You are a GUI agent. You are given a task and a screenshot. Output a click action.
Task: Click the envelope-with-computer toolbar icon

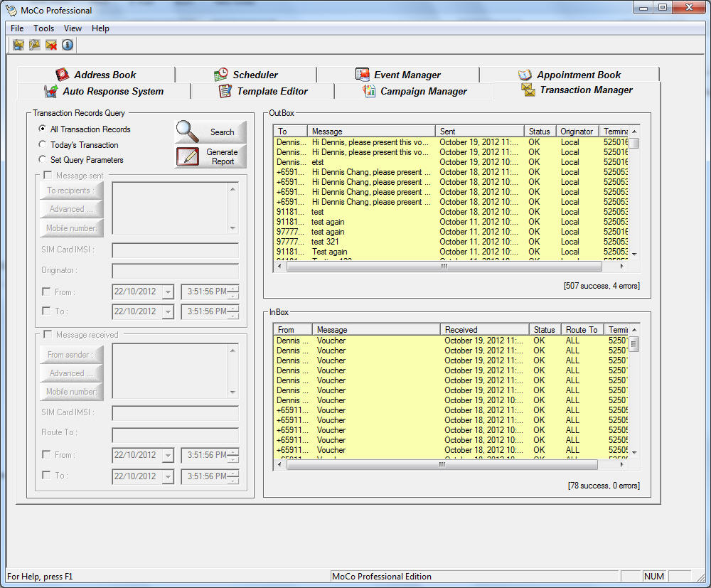(x=18, y=45)
